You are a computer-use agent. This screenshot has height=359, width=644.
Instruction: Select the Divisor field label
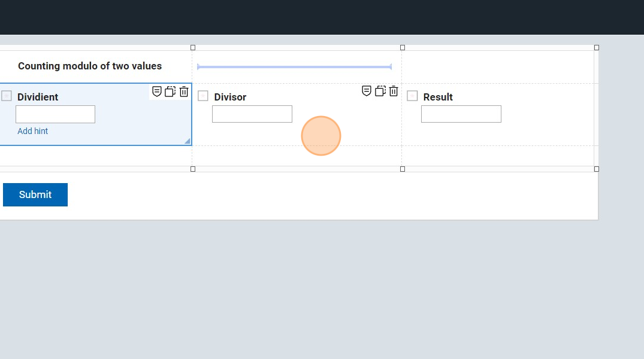230,97
